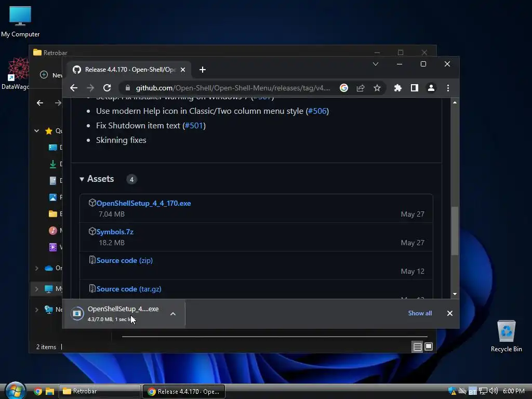Switch to Retrobar taskbar button
Image resolution: width=532 pixels, height=399 pixels.
coord(100,392)
